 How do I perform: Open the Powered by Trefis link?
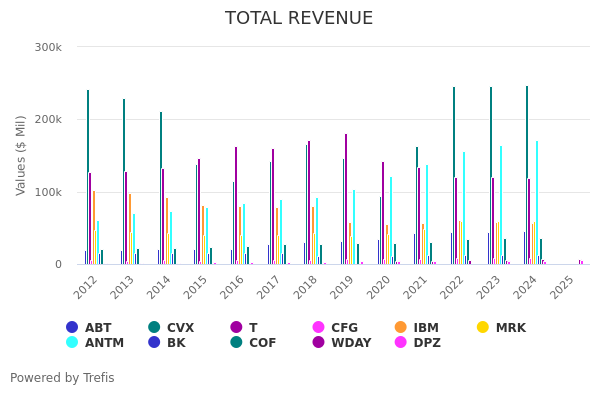[62, 378]
